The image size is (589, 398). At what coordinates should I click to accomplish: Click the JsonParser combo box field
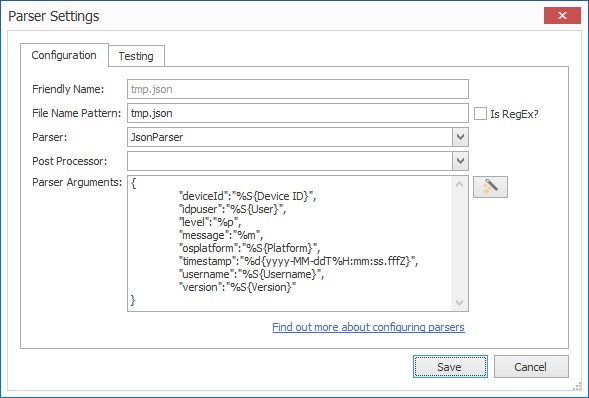tap(290, 137)
